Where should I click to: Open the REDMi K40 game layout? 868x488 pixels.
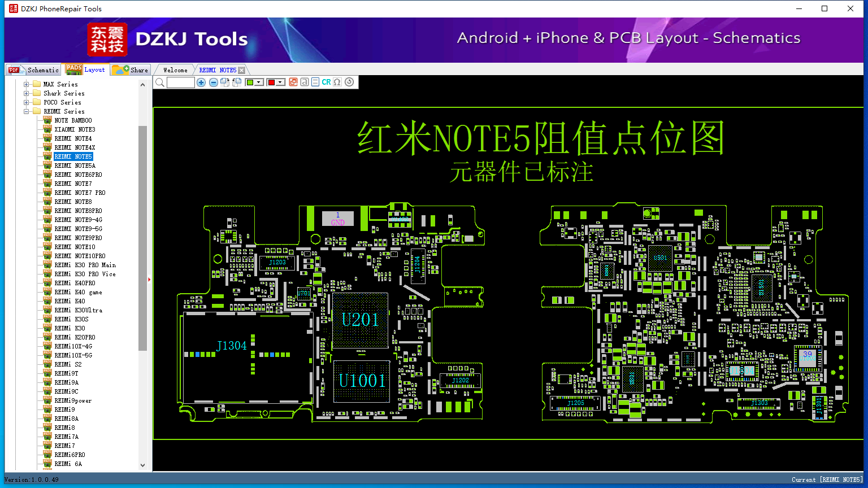[78, 292]
